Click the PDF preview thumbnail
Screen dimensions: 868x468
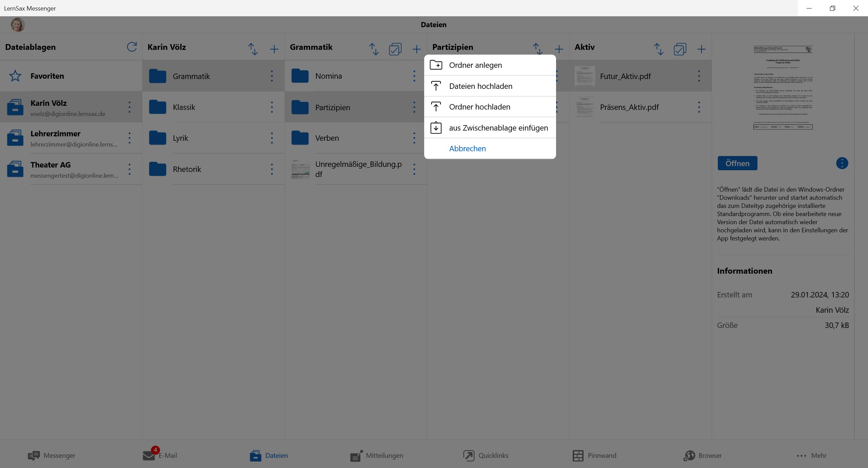(x=783, y=87)
